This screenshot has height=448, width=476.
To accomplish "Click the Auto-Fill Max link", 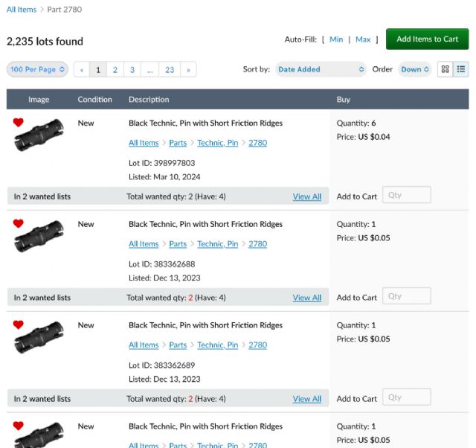I will click(363, 39).
